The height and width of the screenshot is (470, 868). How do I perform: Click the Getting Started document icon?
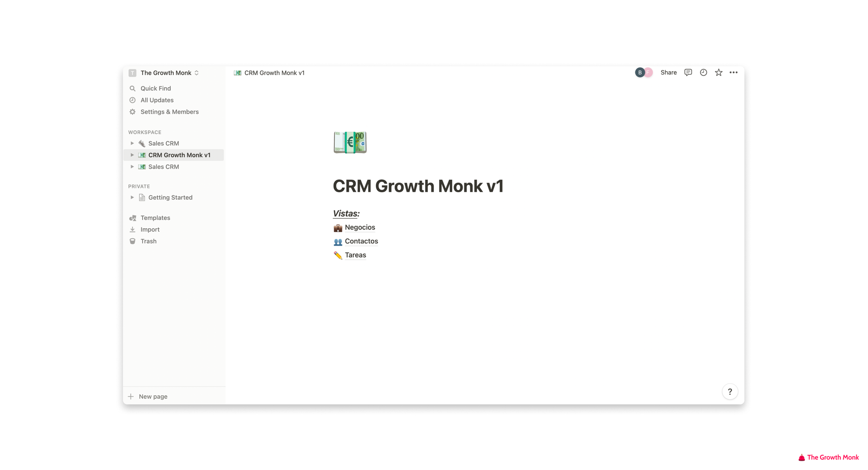click(x=142, y=197)
